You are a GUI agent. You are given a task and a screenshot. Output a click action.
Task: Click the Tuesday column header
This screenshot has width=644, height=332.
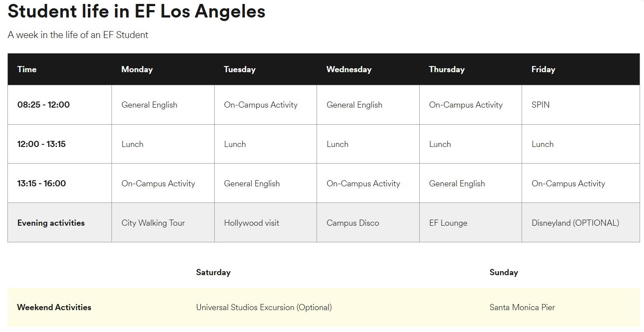point(240,70)
